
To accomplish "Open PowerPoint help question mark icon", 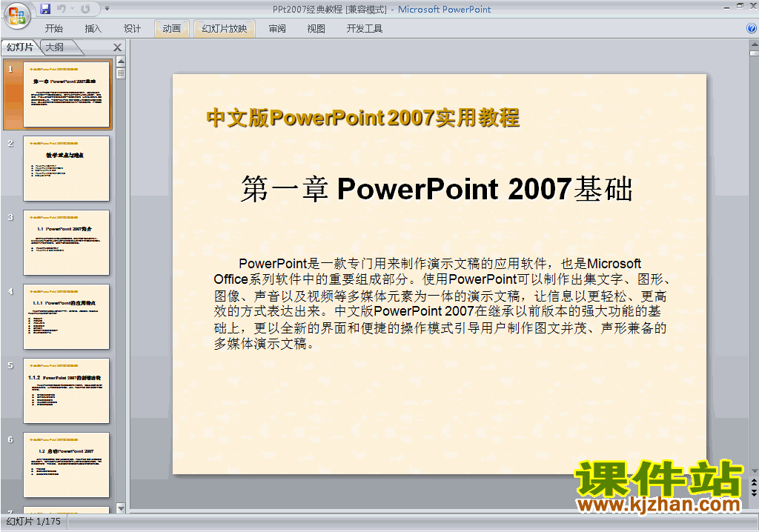I will tap(752, 29).
